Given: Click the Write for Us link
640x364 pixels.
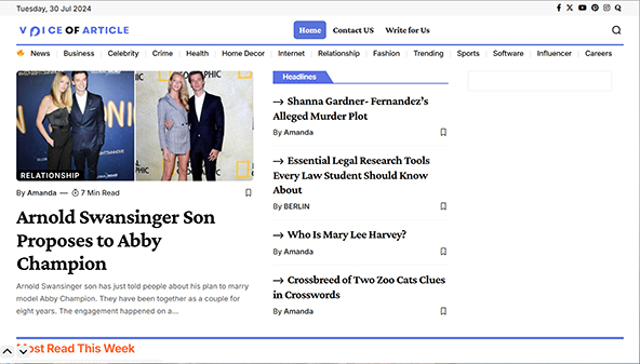Looking at the screenshot, I should (408, 30).
